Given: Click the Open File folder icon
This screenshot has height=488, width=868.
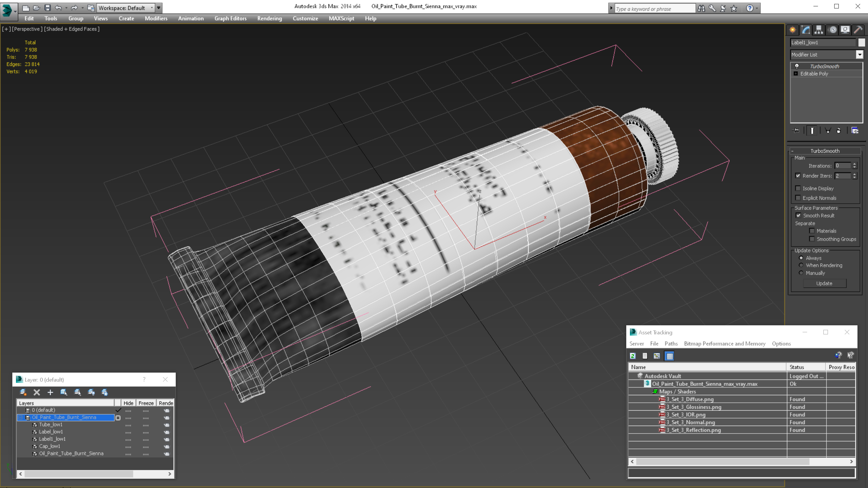Looking at the screenshot, I should coord(36,8).
